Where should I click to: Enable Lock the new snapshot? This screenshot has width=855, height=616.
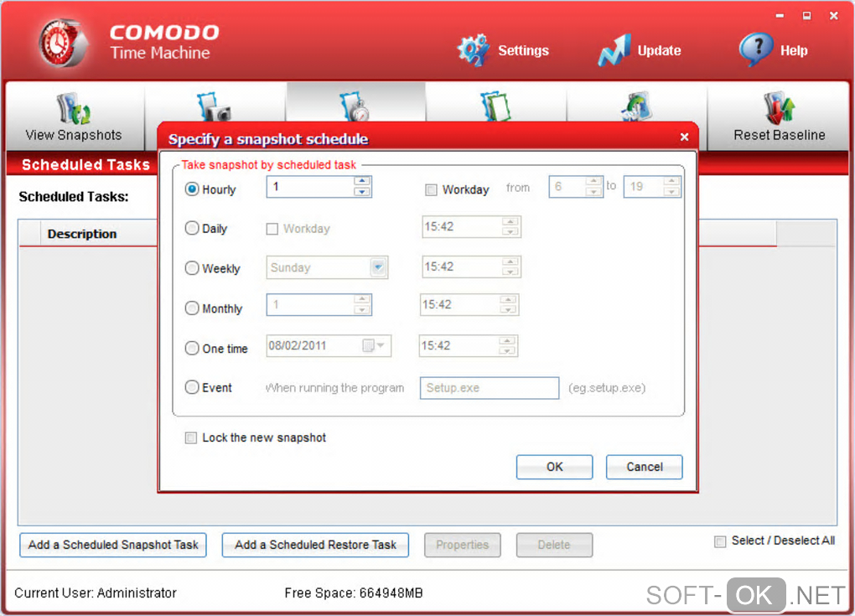[191, 437]
